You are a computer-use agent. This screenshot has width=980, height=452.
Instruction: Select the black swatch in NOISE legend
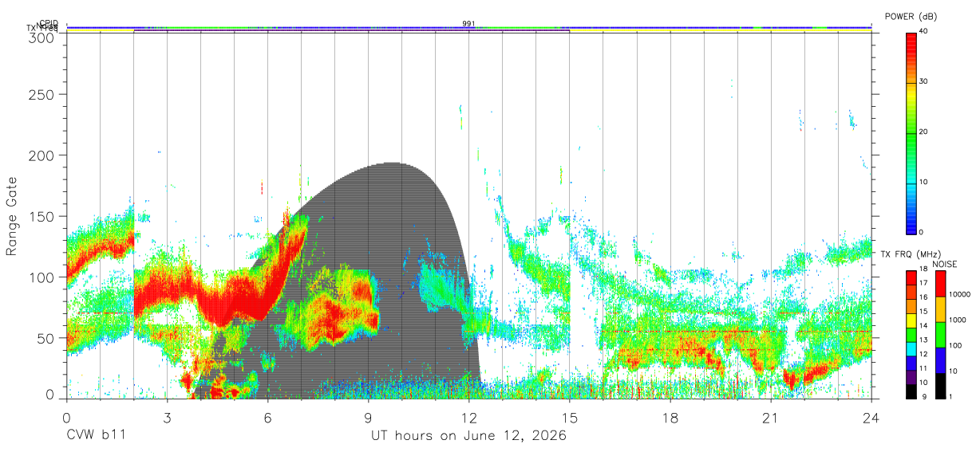pos(940,386)
